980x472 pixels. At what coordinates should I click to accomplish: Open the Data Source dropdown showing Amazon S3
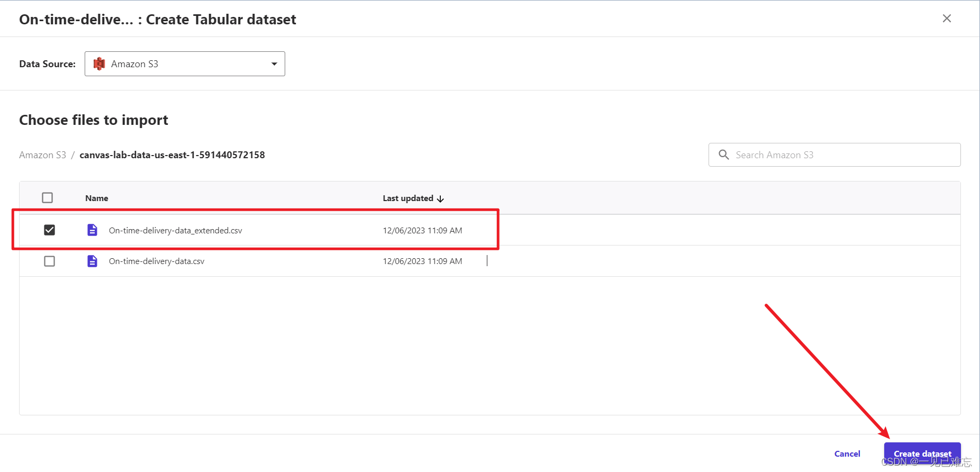185,64
